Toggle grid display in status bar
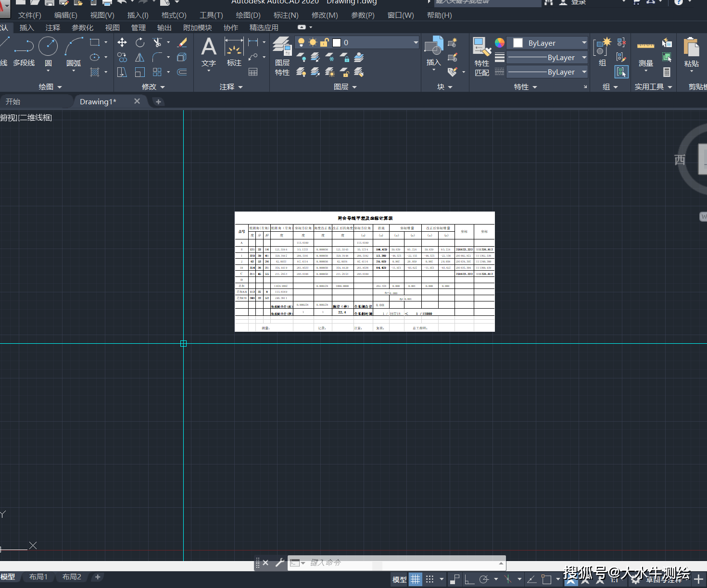The height and width of the screenshot is (588, 707). pos(416,579)
